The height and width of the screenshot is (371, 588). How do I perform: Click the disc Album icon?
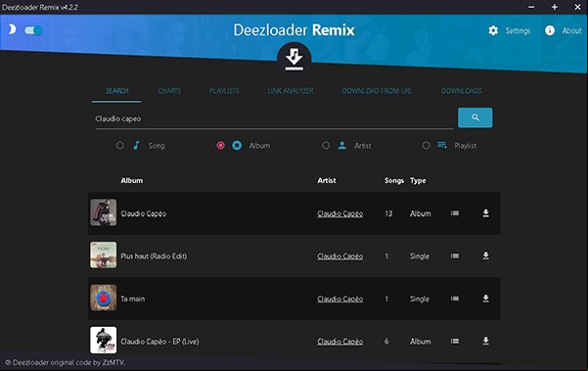[237, 145]
